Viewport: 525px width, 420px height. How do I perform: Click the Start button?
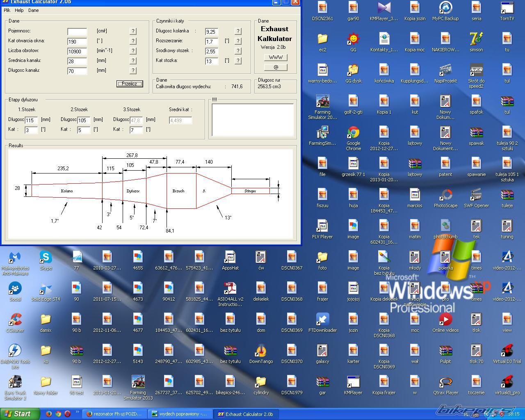pos(20,414)
